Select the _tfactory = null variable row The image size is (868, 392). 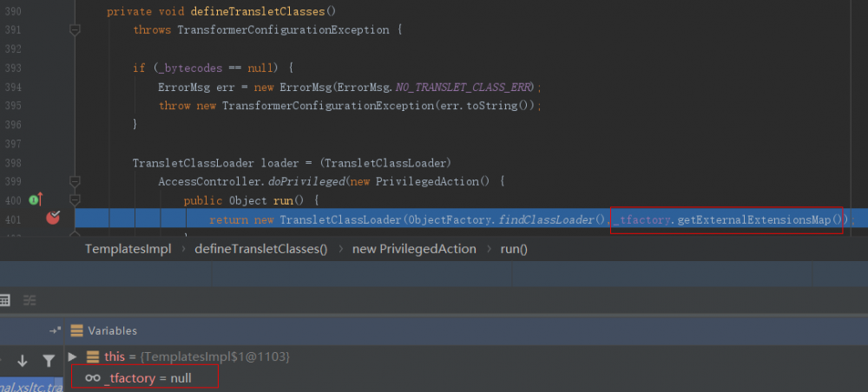(x=145, y=377)
